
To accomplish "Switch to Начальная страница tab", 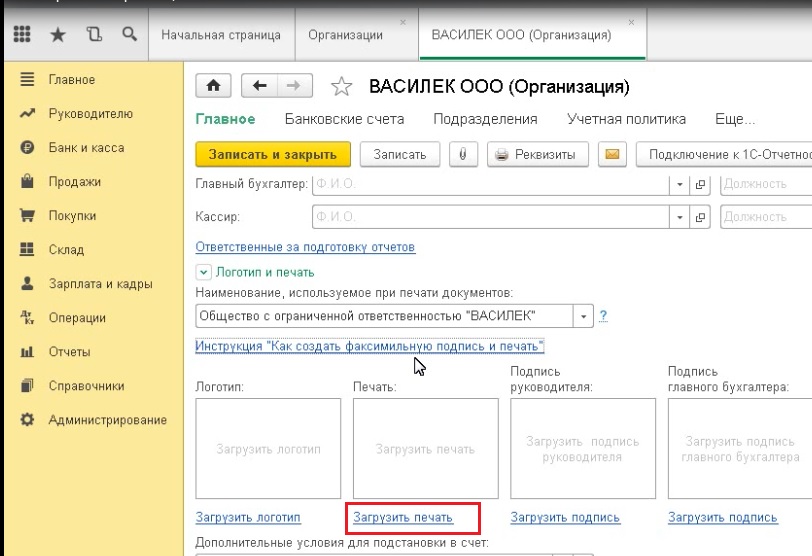I will click(221, 35).
